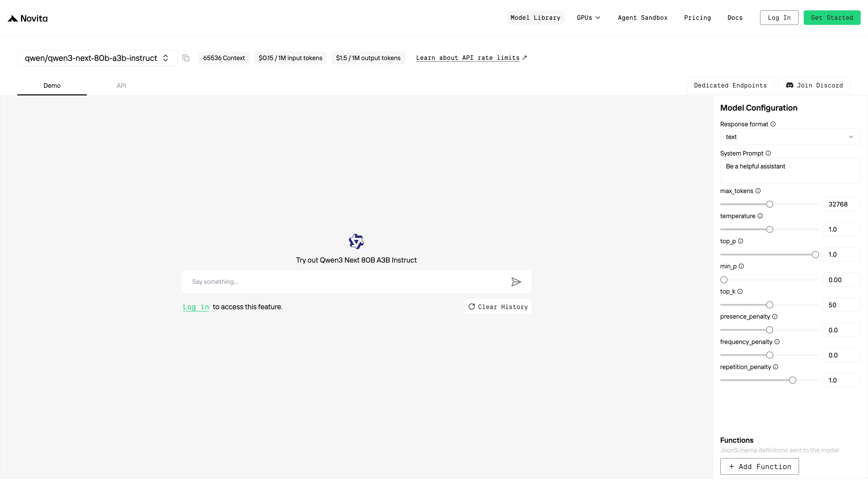Screen dimensions: 868x480
Task: Click the $0.15 / 1M input tokens badge
Action: (x=290, y=58)
